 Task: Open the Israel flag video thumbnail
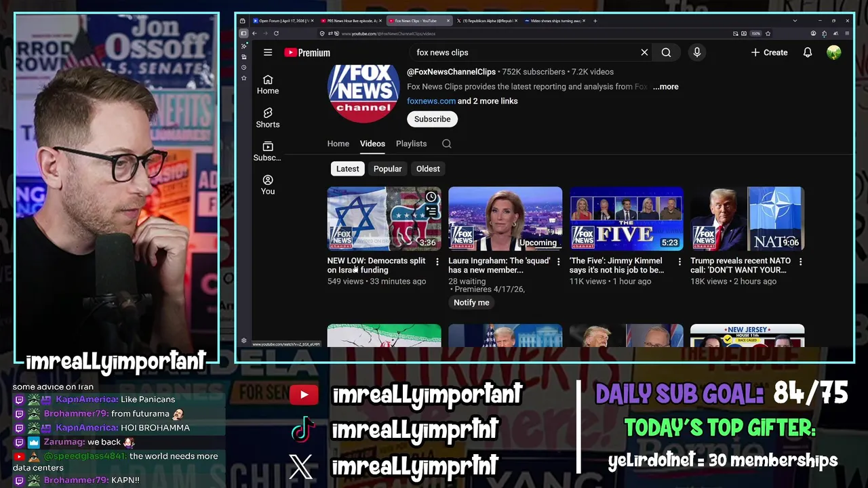tap(384, 219)
